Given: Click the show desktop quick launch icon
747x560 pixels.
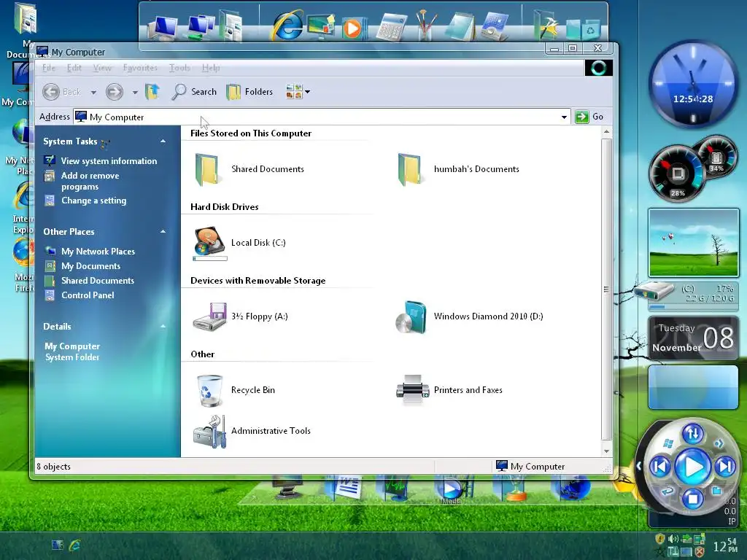Looking at the screenshot, I should point(57,545).
